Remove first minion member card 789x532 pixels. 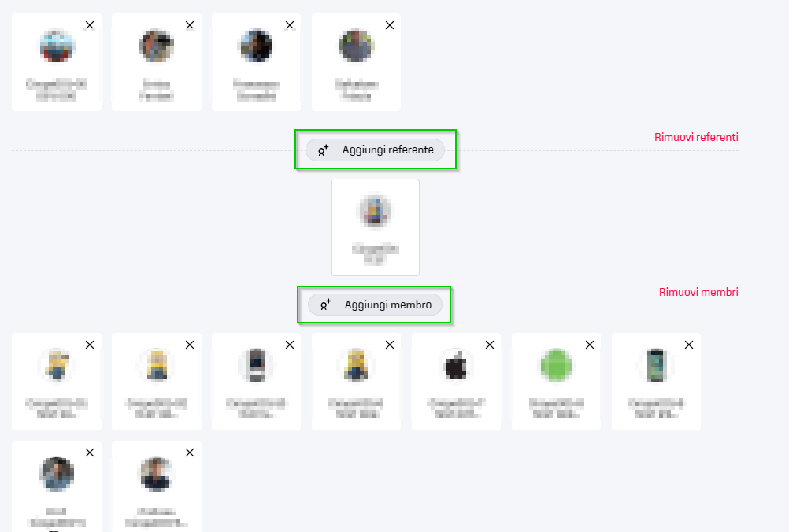coord(90,345)
